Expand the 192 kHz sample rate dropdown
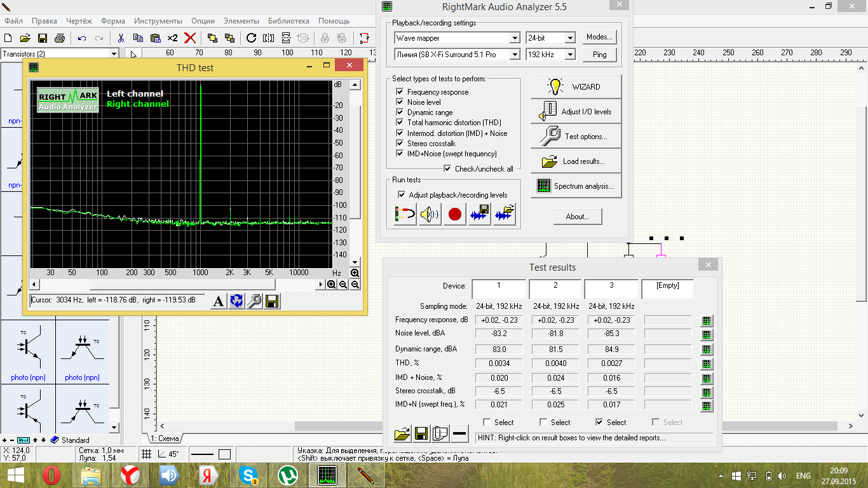868x488 pixels. point(569,55)
